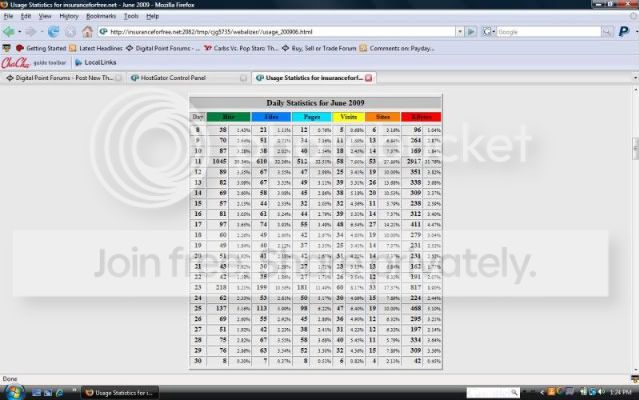Open the Latest Headlines bookmark

tap(96, 48)
